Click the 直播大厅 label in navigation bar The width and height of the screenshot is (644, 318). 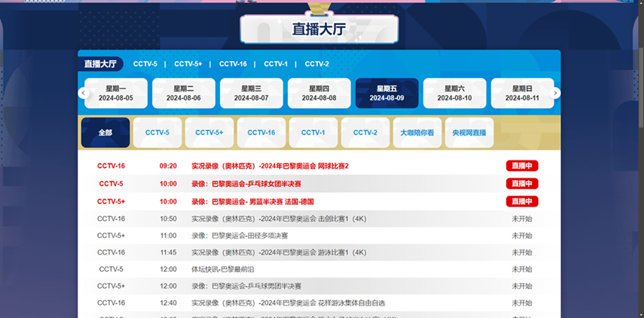100,64
